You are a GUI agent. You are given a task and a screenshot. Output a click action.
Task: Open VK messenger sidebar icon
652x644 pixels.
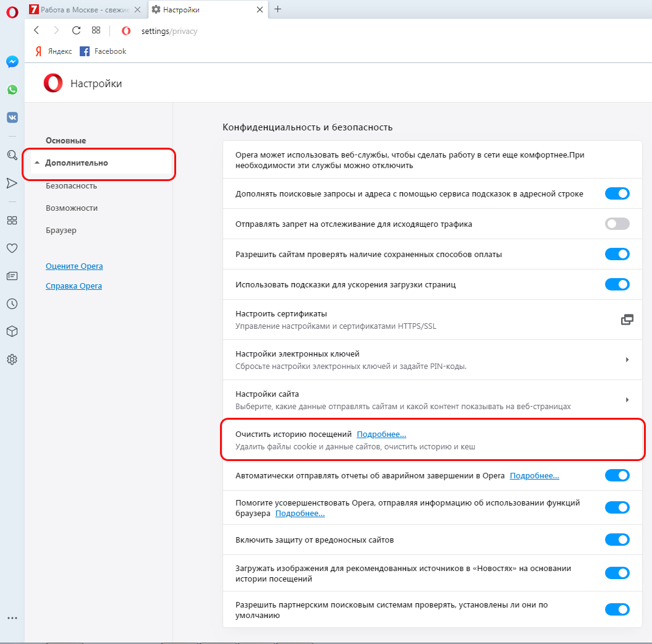coord(12,117)
